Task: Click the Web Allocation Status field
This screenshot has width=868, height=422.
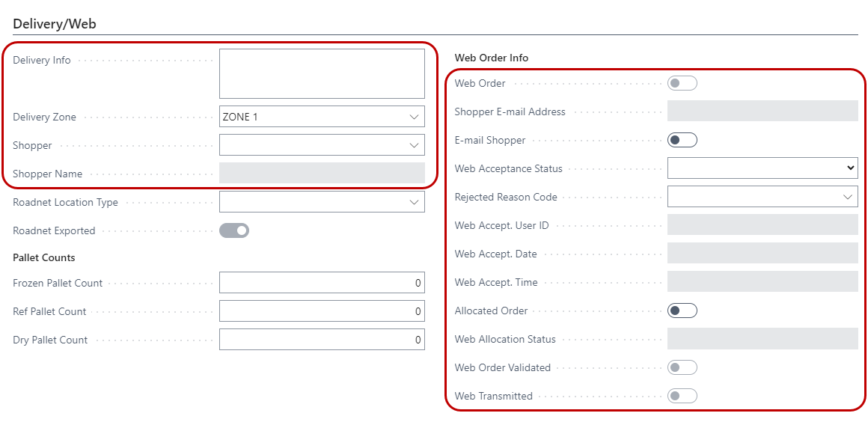Action: pos(762,339)
